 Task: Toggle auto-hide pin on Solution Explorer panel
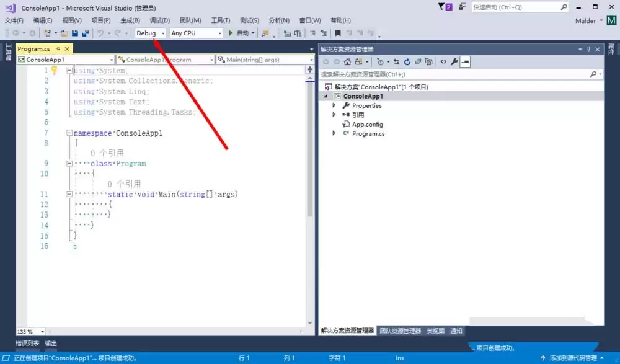tap(589, 49)
